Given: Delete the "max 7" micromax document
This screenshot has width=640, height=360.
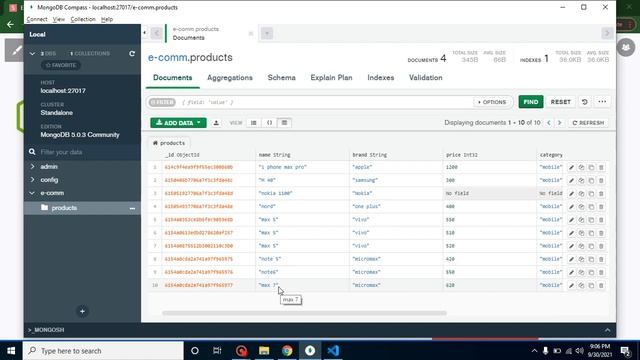Looking at the screenshot, I should 601,285.
